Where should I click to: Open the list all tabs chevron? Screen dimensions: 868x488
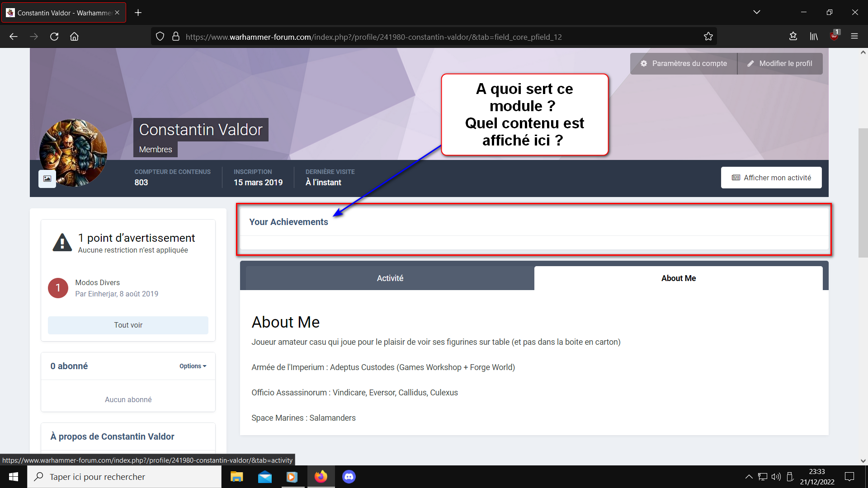[757, 12]
